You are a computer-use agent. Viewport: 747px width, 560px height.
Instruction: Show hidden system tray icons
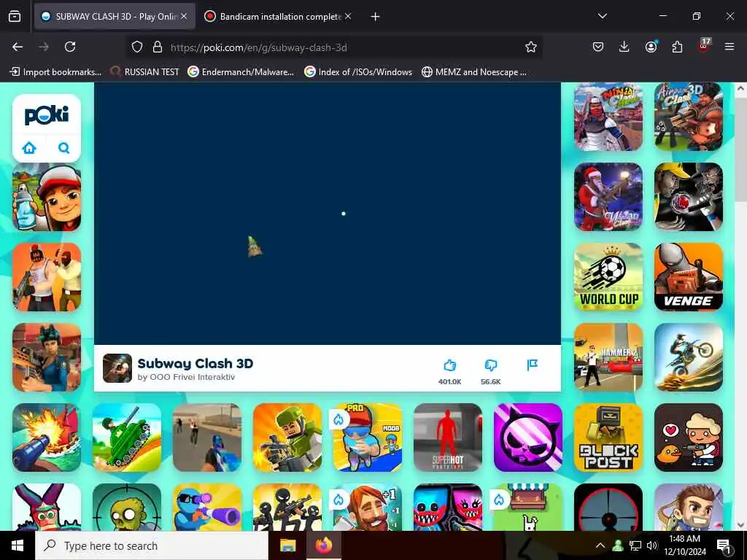click(600, 545)
